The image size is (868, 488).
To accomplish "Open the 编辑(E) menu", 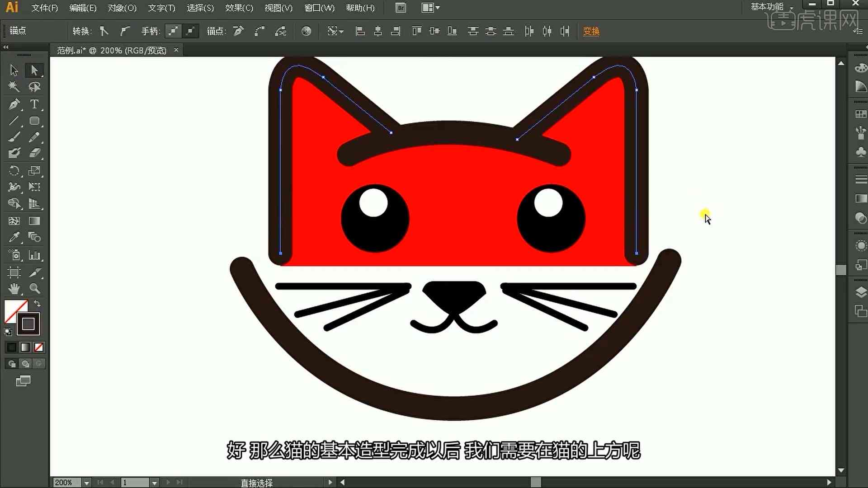I will tap(83, 8).
